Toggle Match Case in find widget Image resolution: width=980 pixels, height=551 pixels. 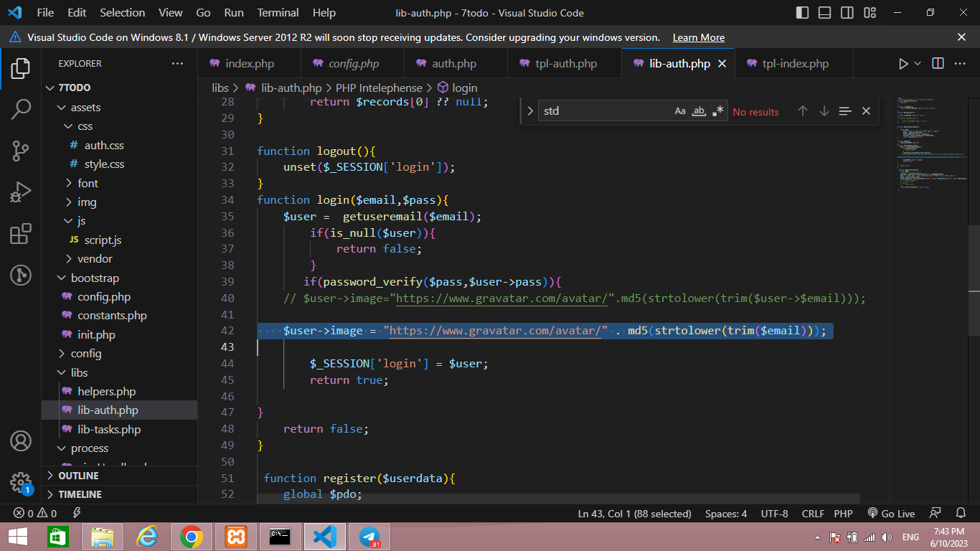[x=680, y=111]
